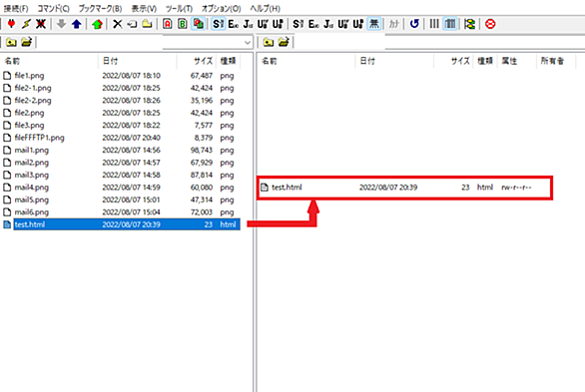Image resolution: width=585 pixels, height=392 pixels.
Task: Select Binary transfer mode (B icon)
Action: (183, 24)
